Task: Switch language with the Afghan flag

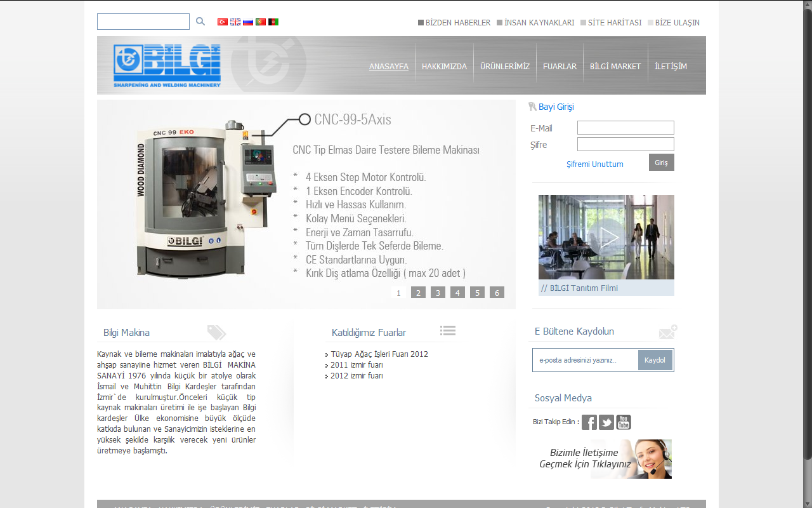Action: pos(273,22)
